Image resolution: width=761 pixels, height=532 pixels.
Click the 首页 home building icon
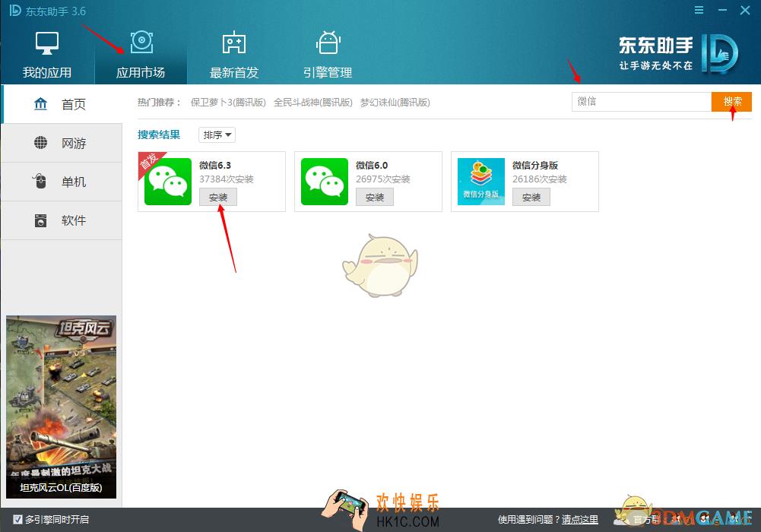[x=41, y=104]
